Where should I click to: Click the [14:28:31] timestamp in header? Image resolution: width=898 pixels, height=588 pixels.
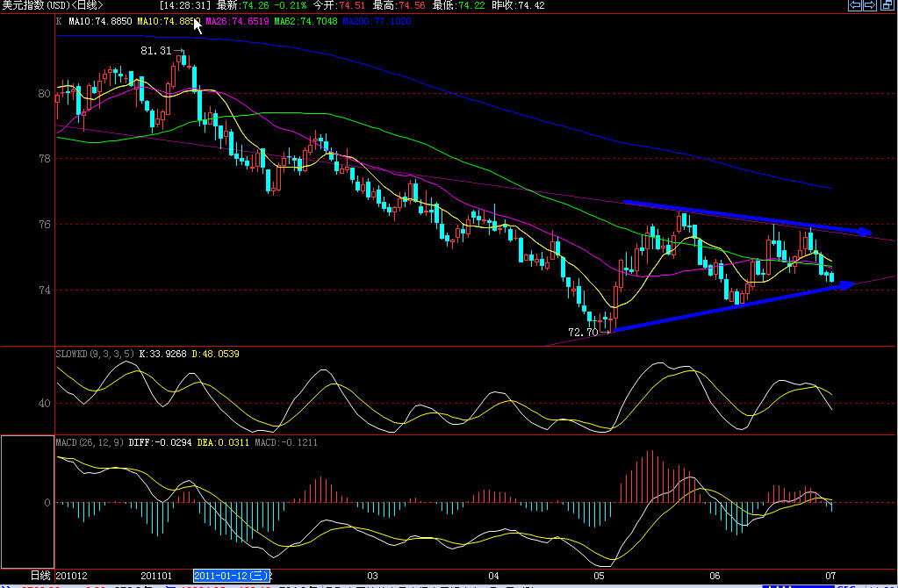[x=185, y=5]
